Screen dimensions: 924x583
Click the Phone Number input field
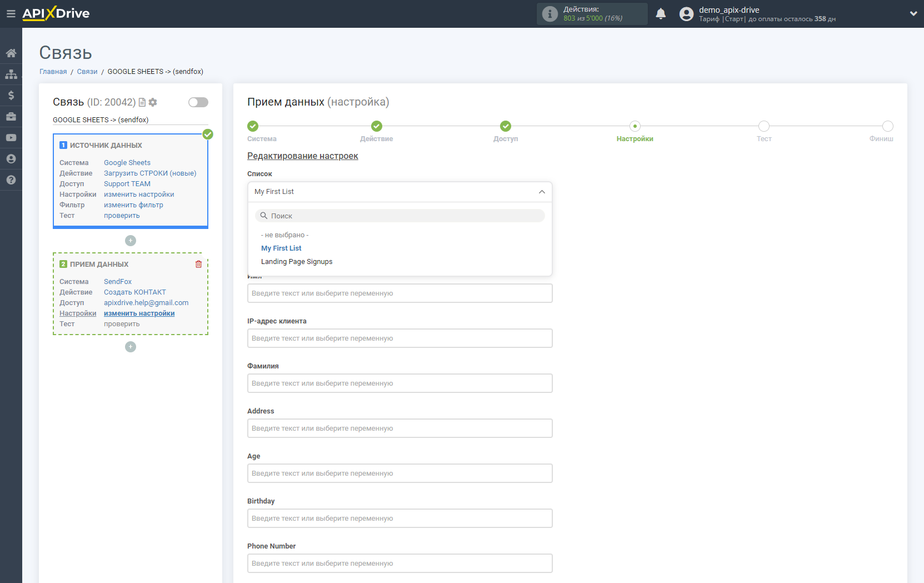click(400, 564)
